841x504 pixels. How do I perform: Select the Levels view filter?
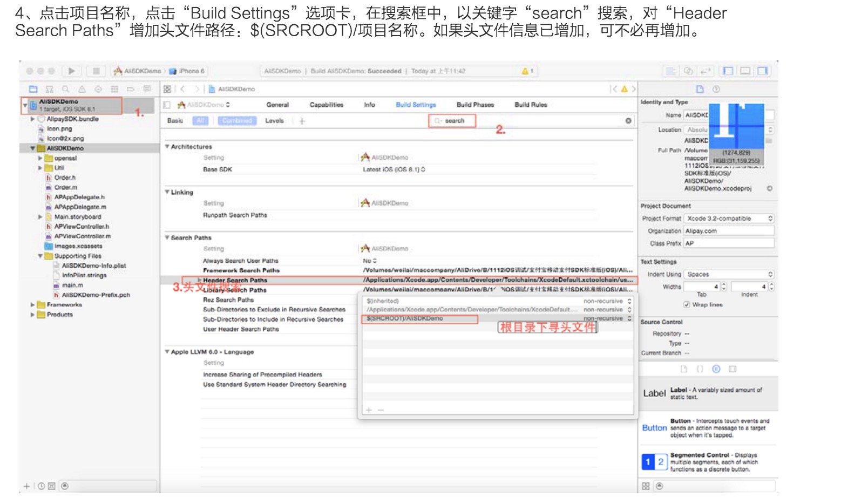point(274,121)
